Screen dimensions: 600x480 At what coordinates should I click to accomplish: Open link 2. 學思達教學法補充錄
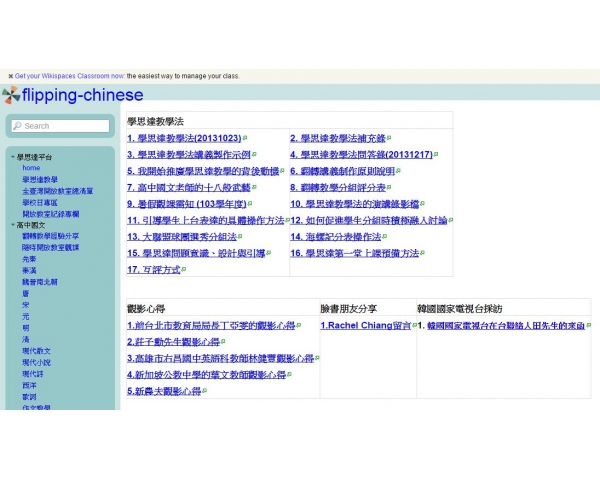tap(338, 138)
